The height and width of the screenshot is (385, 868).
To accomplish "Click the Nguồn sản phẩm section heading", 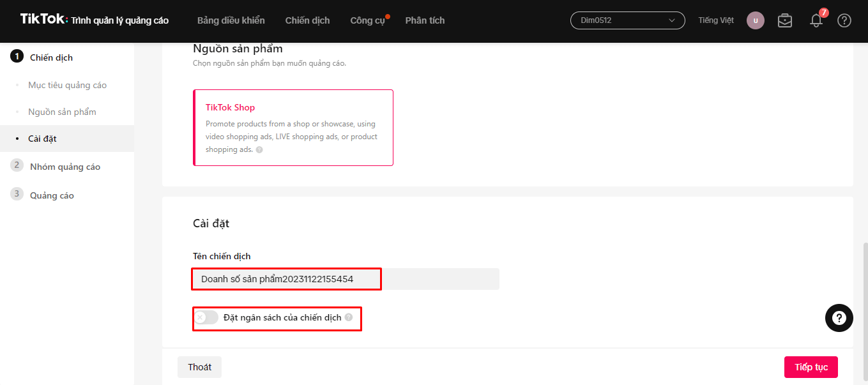I will click(x=238, y=49).
